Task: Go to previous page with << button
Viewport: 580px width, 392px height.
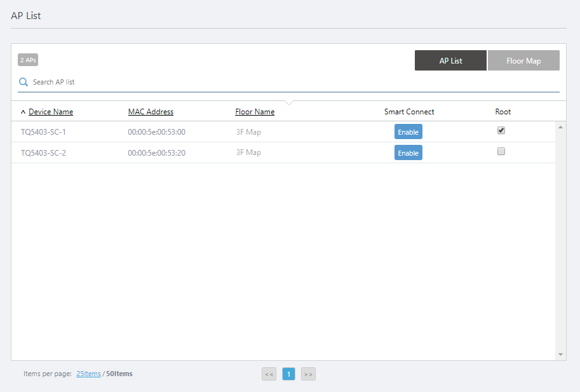Action: (x=269, y=374)
